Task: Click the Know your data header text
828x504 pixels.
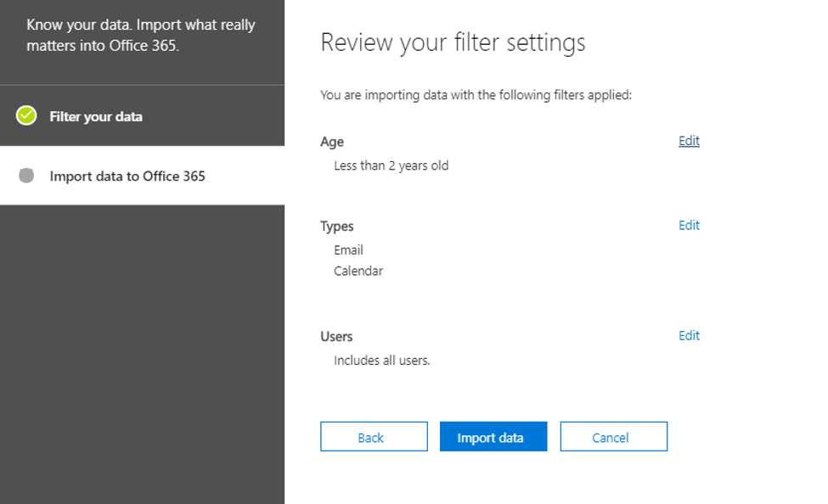Action: [140, 35]
